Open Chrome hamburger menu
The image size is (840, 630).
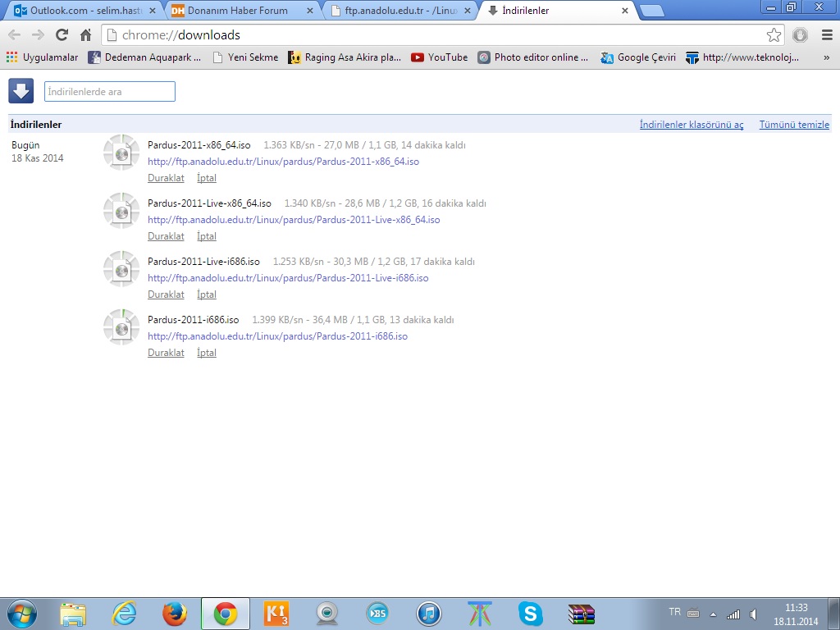tap(826, 35)
